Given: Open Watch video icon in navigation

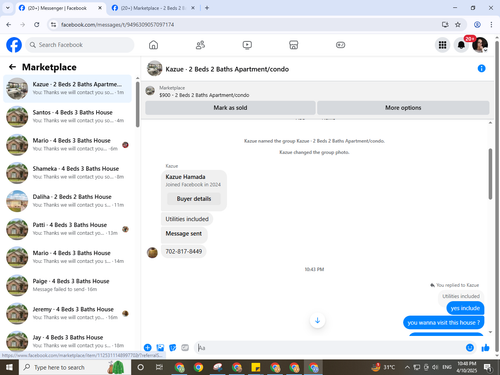Looking at the screenshot, I should tap(247, 45).
